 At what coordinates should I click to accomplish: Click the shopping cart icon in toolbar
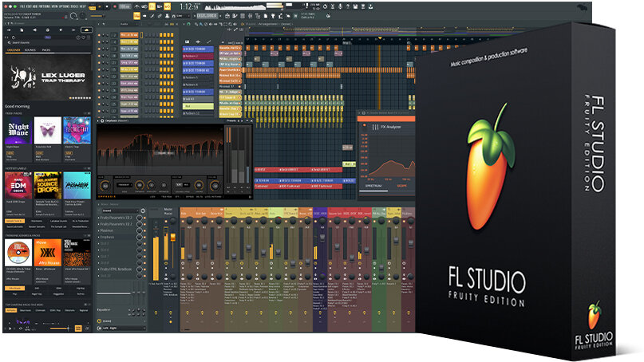click(x=295, y=16)
